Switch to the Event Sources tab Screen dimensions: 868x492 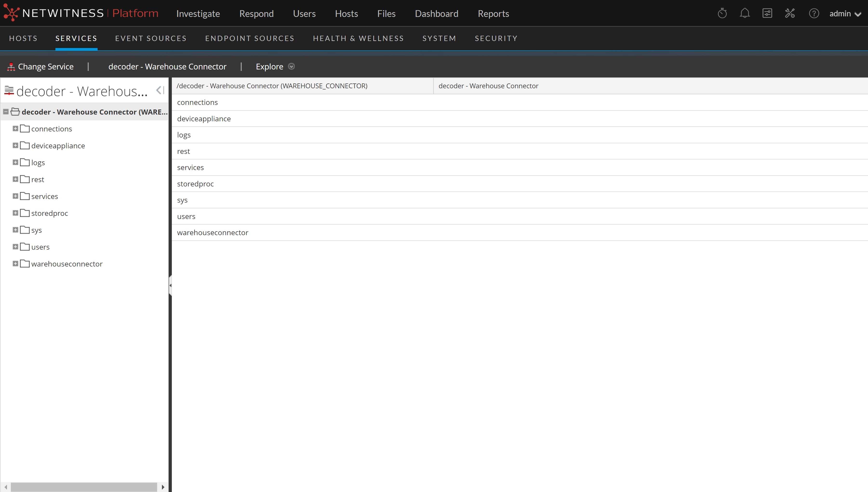[x=151, y=39]
